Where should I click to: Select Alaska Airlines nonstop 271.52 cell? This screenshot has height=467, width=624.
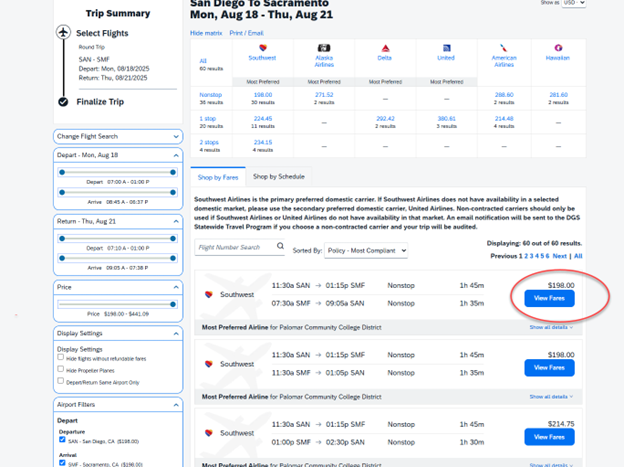pos(324,95)
